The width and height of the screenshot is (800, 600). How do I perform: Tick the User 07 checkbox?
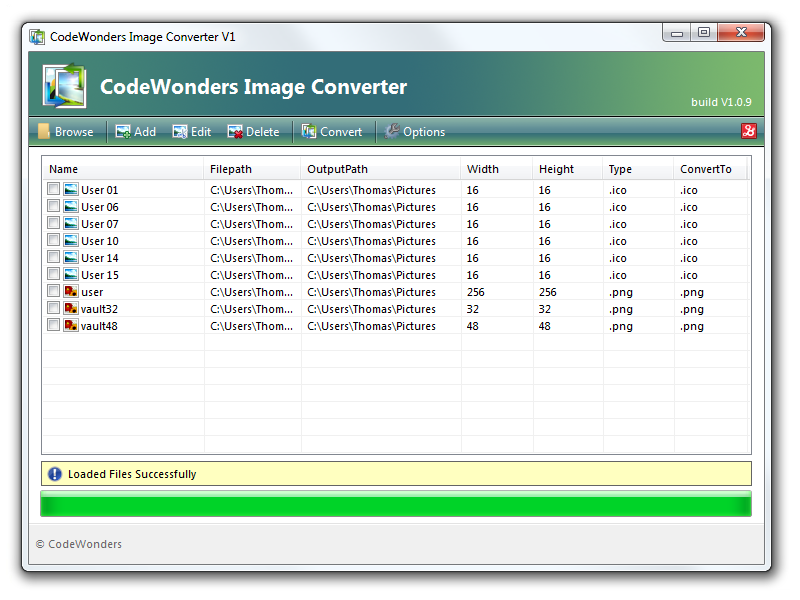coord(54,223)
